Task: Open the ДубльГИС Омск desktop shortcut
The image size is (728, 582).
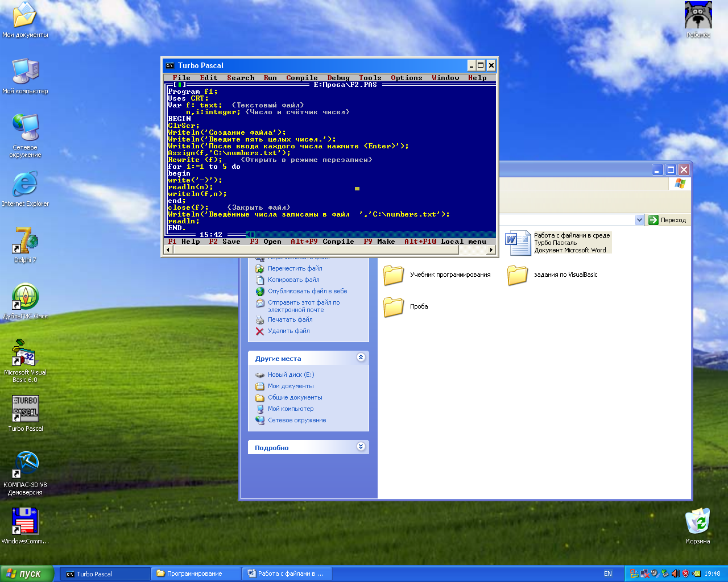Action: coord(25,301)
